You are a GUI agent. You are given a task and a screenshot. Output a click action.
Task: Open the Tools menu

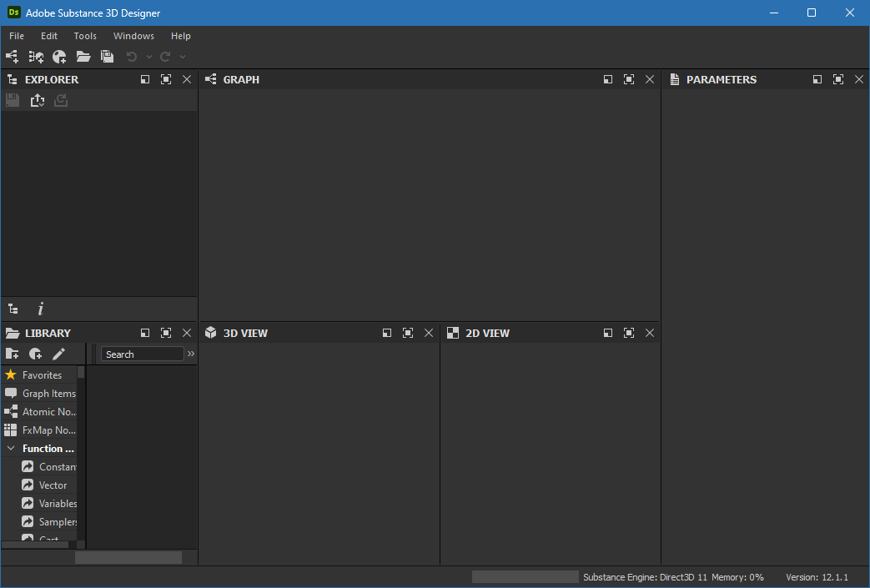(85, 36)
